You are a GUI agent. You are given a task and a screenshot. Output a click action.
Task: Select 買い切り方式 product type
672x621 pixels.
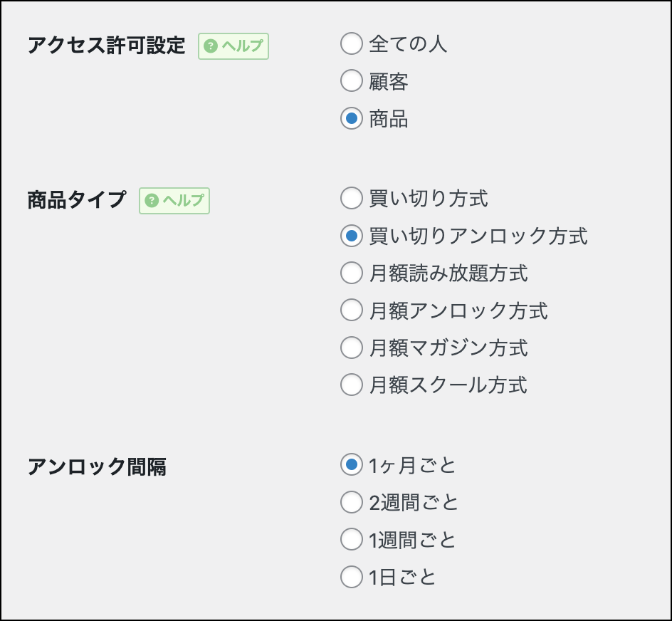pos(352,198)
